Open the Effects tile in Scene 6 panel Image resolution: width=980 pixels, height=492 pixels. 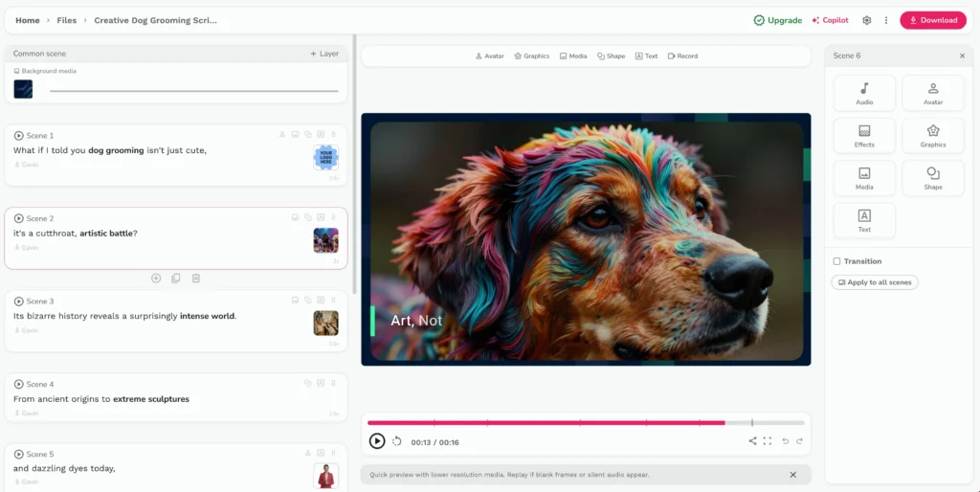click(864, 136)
